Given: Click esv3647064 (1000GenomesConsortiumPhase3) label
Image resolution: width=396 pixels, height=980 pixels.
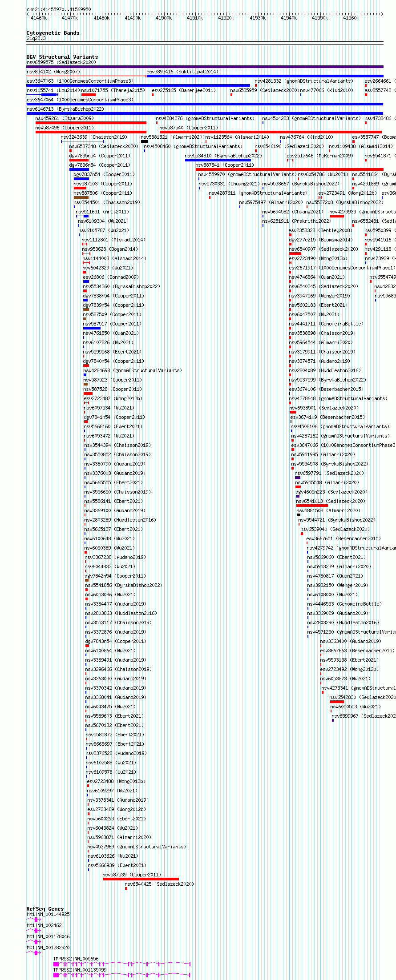Looking at the screenshot, I should pos(80,100).
